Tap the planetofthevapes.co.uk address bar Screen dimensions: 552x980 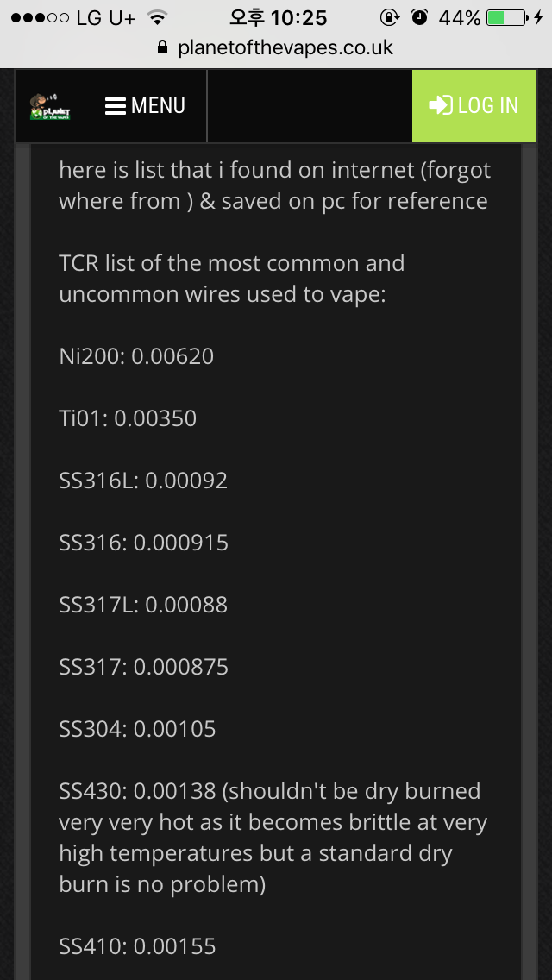pos(276,47)
